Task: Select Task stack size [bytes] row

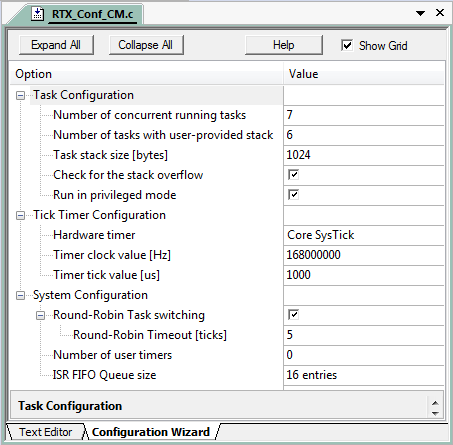Action: coord(110,155)
